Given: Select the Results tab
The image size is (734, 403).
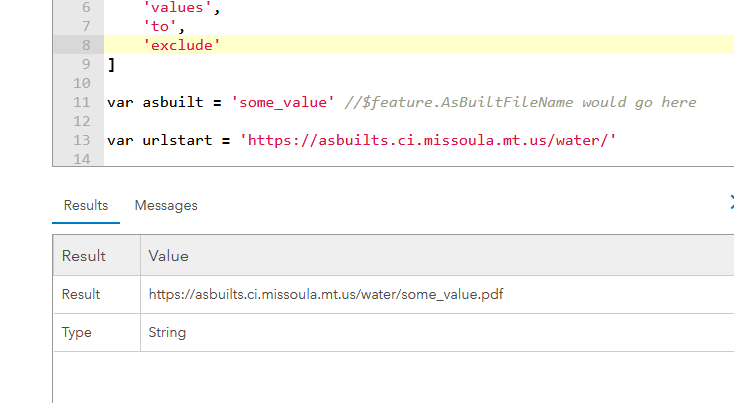Looking at the screenshot, I should (86, 205).
